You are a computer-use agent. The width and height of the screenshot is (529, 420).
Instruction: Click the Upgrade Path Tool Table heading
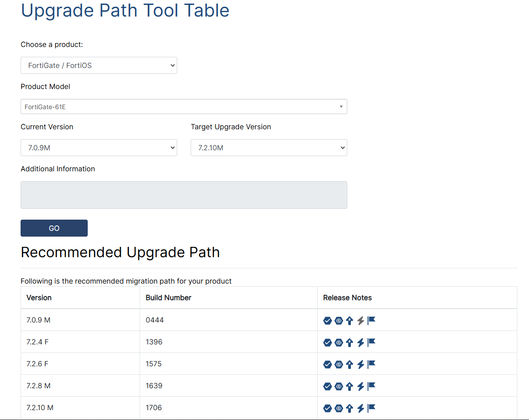click(125, 11)
